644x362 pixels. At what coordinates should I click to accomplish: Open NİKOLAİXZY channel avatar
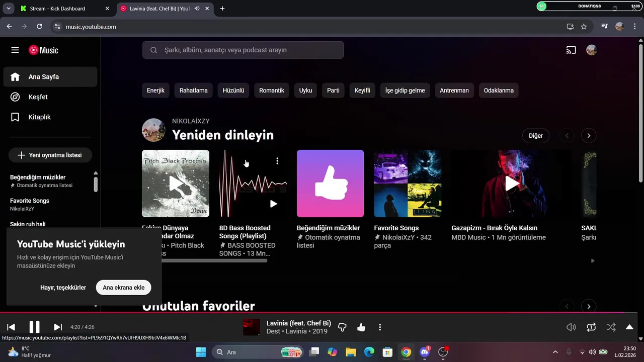click(x=153, y=130)
